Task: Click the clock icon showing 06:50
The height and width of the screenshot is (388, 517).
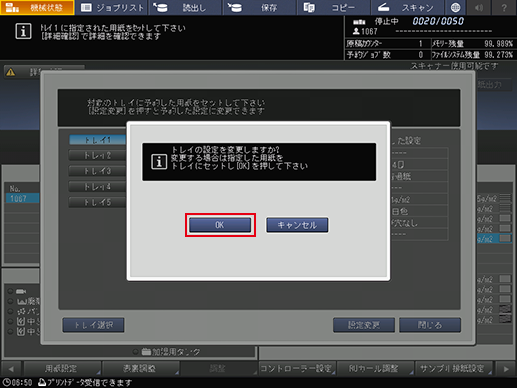Action: [x=6, y=382]
